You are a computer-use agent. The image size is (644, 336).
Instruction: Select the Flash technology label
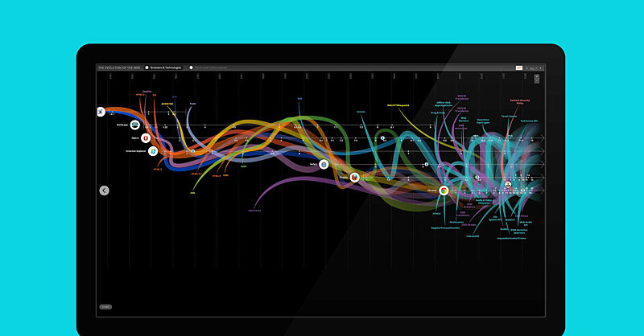point(192,104)
